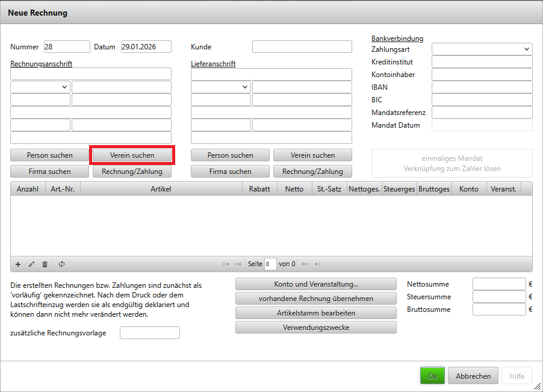Click the plus icon to add an article row
543x392 pixels.
click(x=18, y=264)
